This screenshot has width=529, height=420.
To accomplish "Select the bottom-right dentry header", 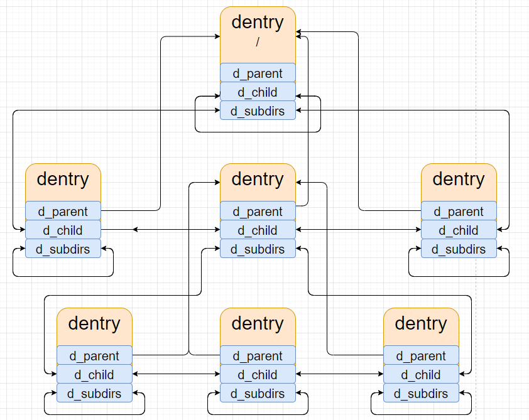I will click(x=421, y=324).
